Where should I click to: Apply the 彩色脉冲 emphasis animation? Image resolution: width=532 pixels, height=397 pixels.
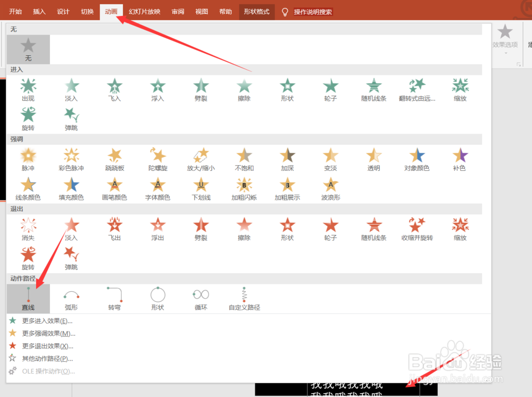tap(71, 159)
